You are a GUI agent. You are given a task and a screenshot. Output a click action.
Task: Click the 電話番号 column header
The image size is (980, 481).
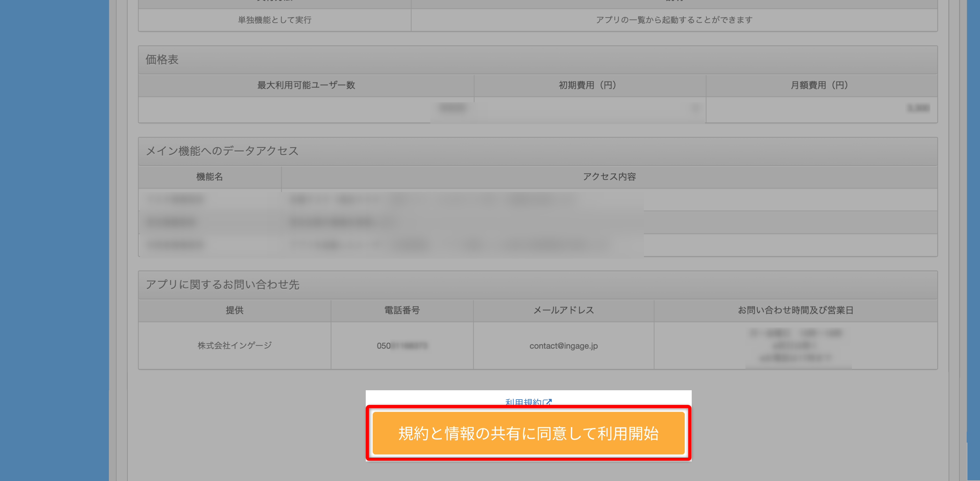pyautogui.click(x=402, y=310)
